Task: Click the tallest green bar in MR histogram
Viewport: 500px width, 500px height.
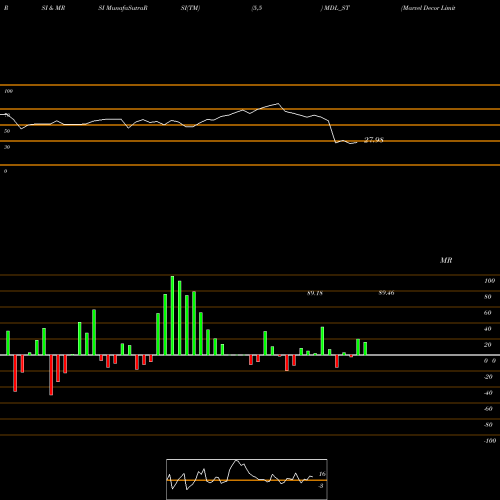Action: pos(172,315)
